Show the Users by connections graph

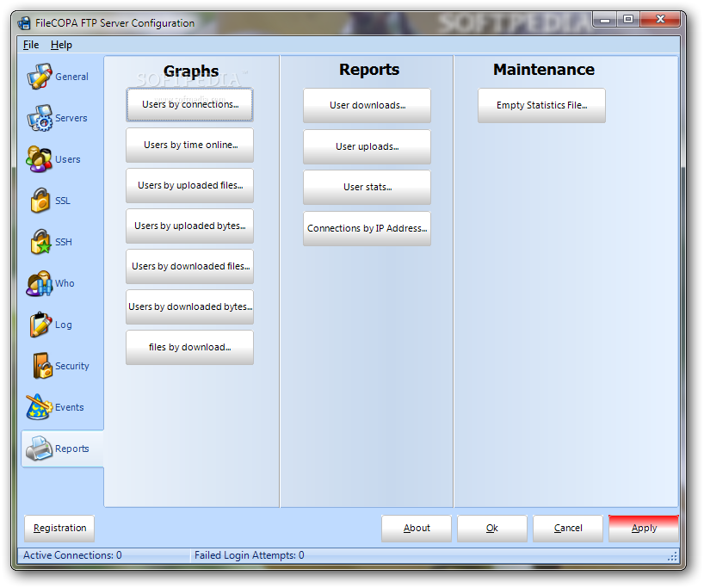tap(190, 105)
